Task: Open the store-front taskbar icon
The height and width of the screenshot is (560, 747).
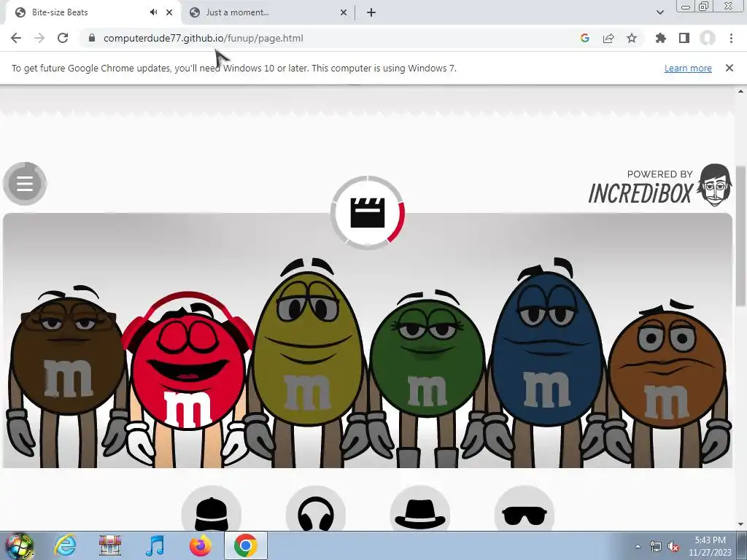Action: tap(110, 545)
